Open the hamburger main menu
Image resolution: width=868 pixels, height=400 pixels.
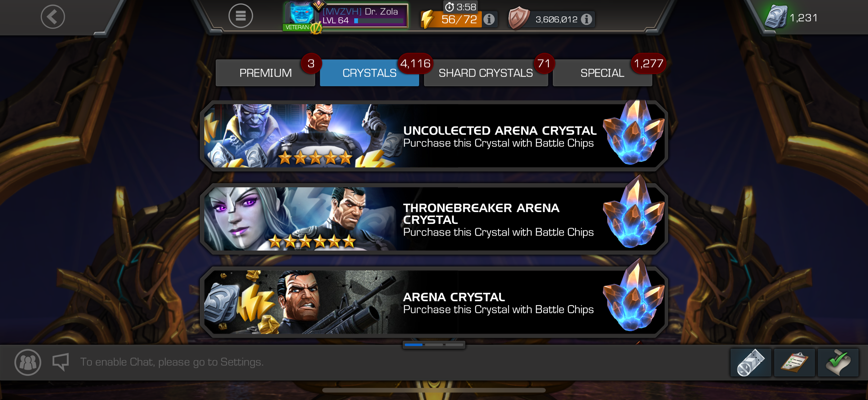[x=241, y=16]
